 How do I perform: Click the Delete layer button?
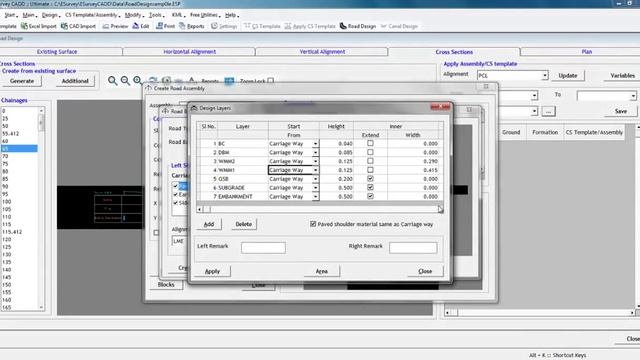[x=244, y=224]
